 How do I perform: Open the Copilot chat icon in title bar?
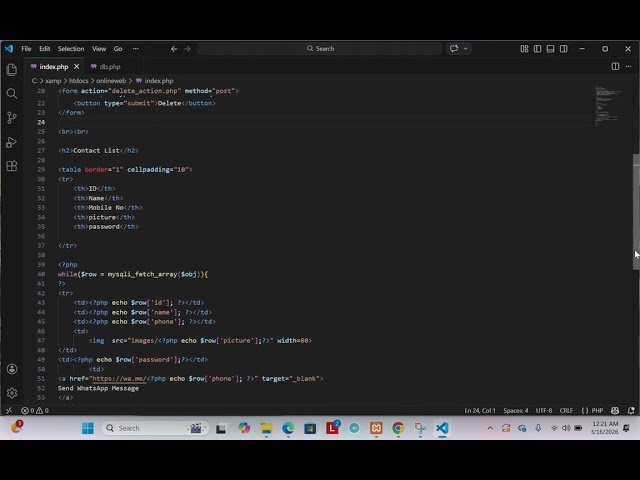point(454,49)
